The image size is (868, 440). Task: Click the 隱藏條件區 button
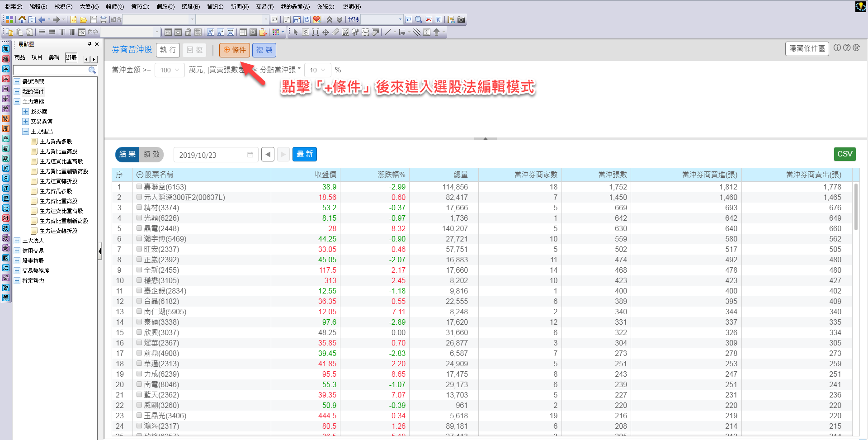(807, 48)
